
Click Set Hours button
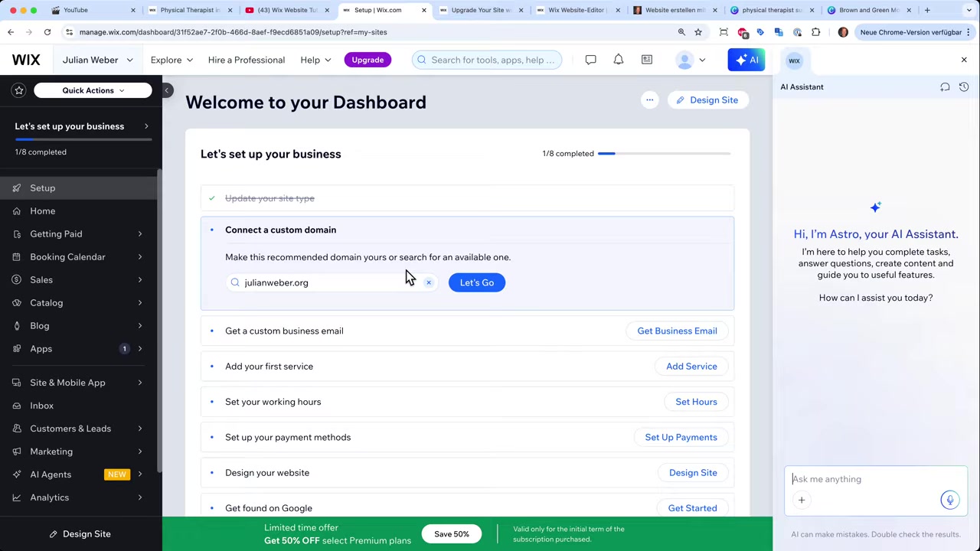point(696,402)
